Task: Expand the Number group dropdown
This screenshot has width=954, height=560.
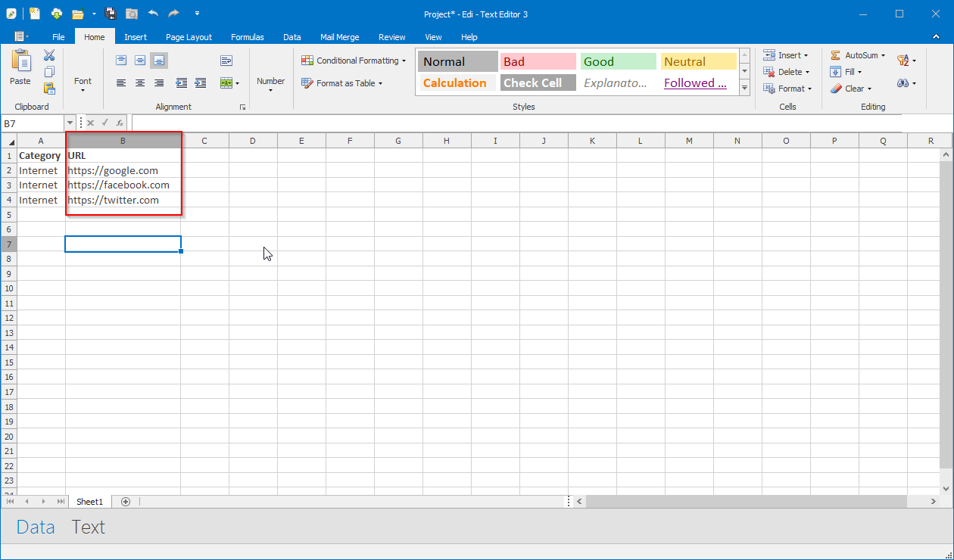Action: coord(270,85)
